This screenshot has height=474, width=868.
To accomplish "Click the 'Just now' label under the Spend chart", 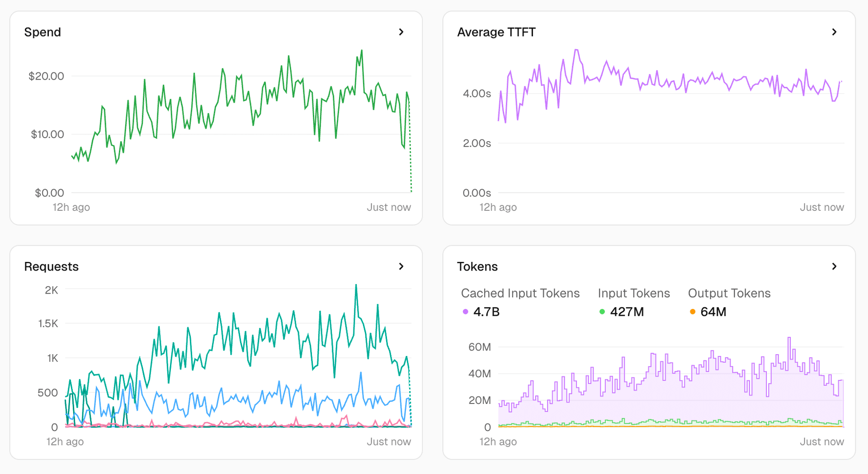I will tap(389, 207).
